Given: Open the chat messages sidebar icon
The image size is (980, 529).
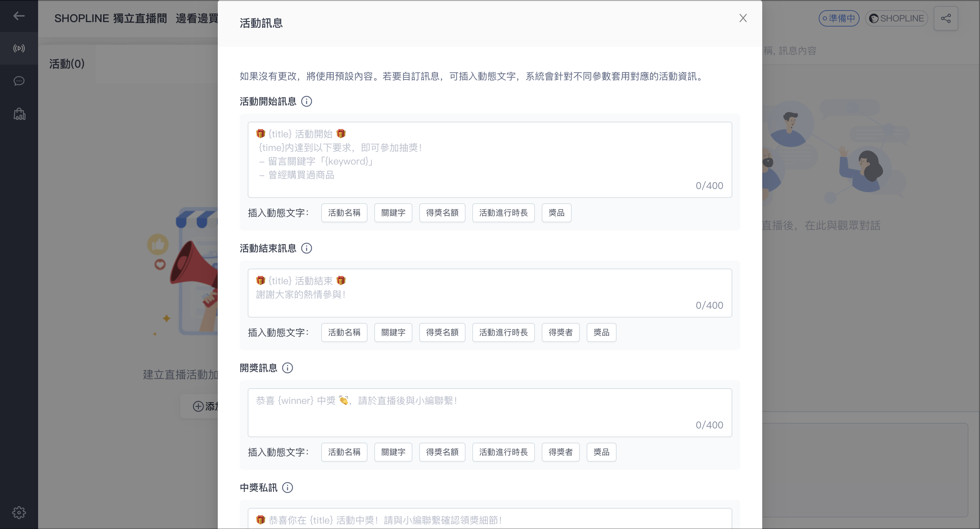Looking at the screenshot, I should pyautogui.click(x=19, y=81).
